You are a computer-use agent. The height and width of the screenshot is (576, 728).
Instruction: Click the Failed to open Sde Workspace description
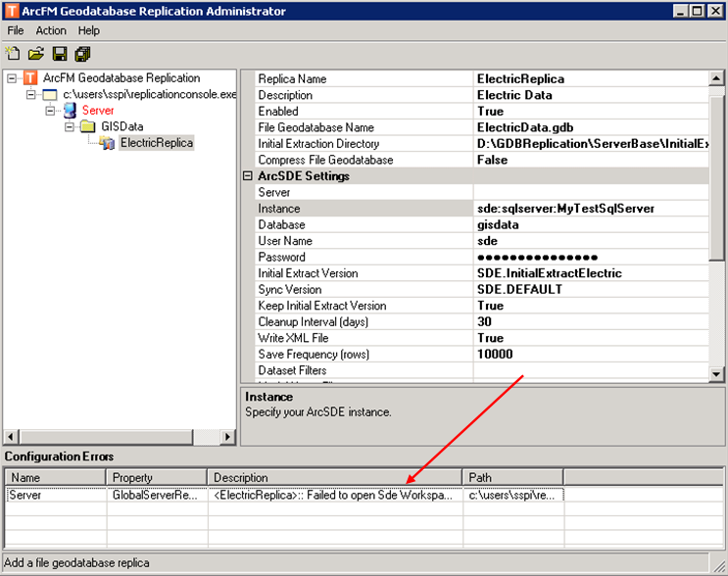pos(335,495)
